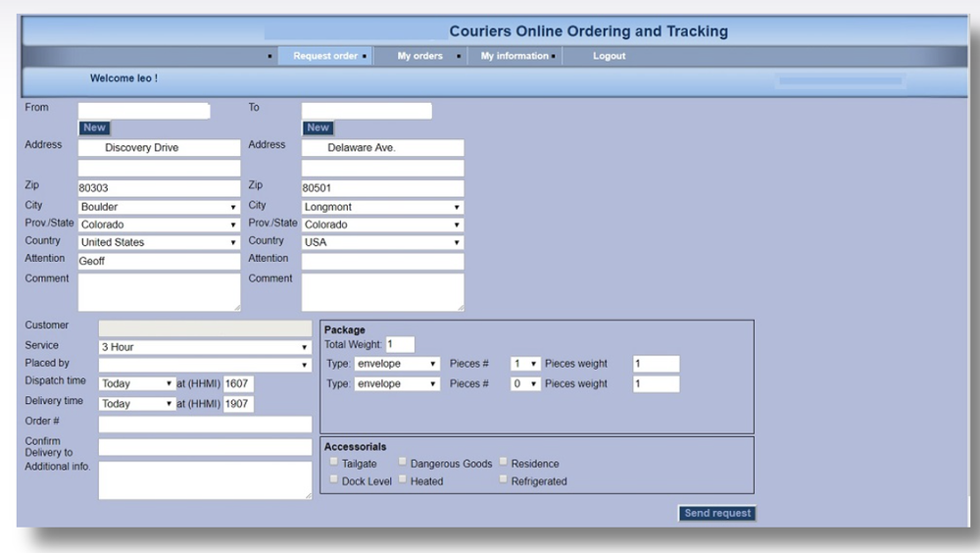Click To Zip field showing 80501
Image resolution: width=980 pixels, height=553 pixels.
click(x=382, y=187)
